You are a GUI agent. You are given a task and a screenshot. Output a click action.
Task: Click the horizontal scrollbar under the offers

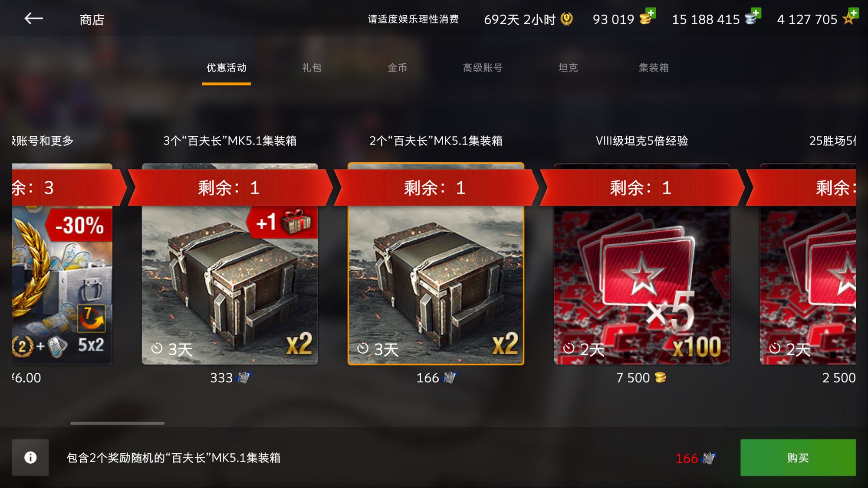[117, 423]
